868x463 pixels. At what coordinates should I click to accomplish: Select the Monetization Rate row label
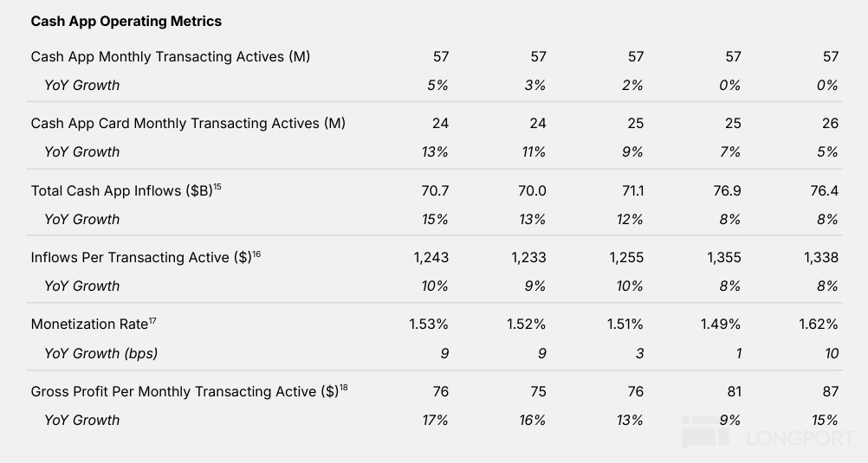[x=89, y=325]
